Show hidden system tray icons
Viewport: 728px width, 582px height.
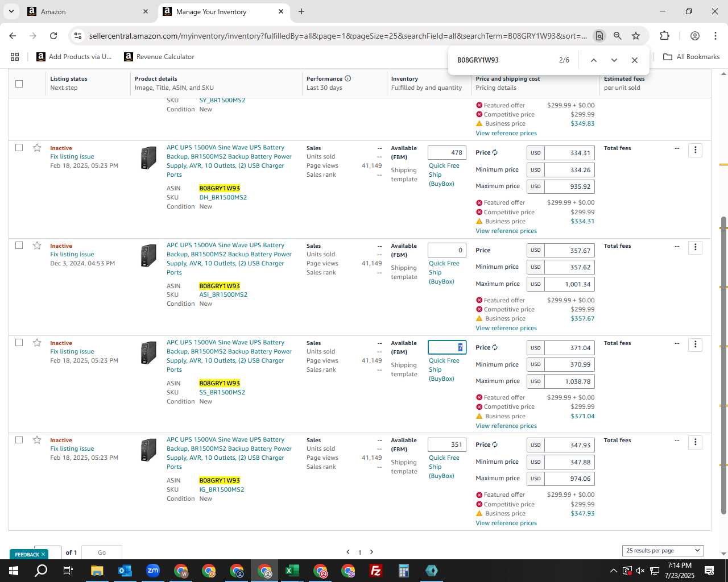[613, 571]
